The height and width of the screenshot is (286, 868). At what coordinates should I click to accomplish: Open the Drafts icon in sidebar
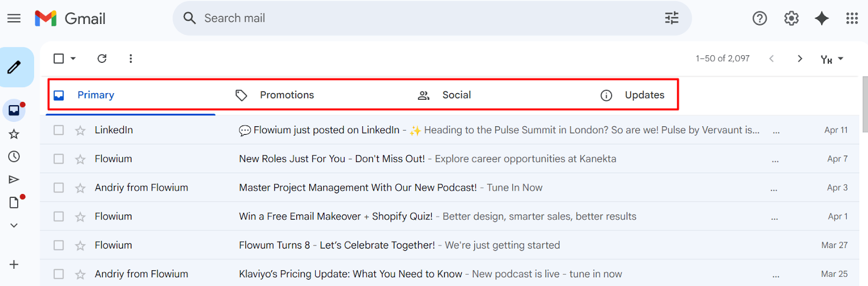14,202
